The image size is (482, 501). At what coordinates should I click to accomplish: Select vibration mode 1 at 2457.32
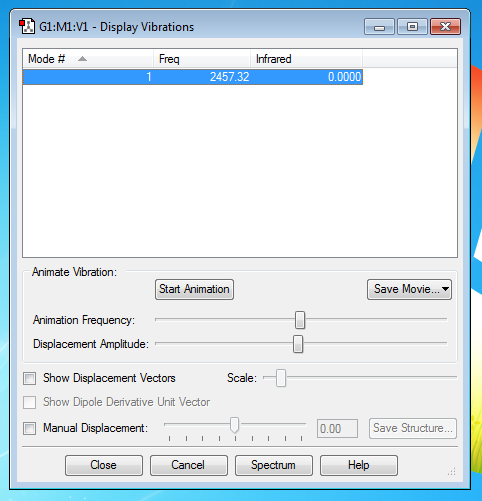pos(193,77)
